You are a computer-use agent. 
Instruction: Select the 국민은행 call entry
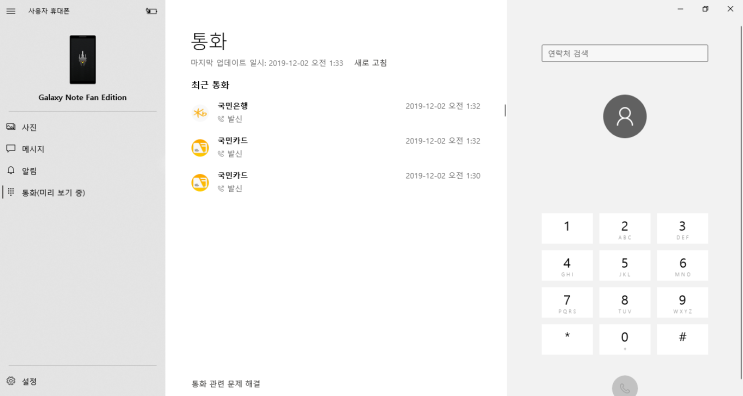[335, 112]
